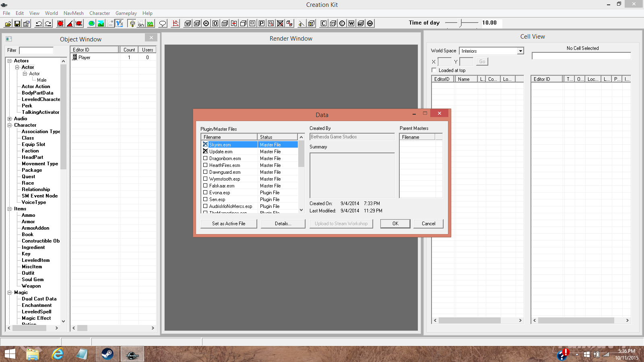Click the undo arrow toolbar icon
The height and width of the screenshot is (362, 644).
click(39, 23)
